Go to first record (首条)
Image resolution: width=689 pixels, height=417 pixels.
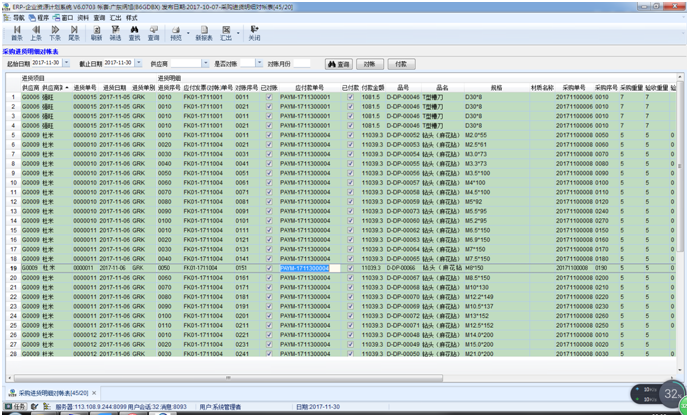tap(17, 33)
